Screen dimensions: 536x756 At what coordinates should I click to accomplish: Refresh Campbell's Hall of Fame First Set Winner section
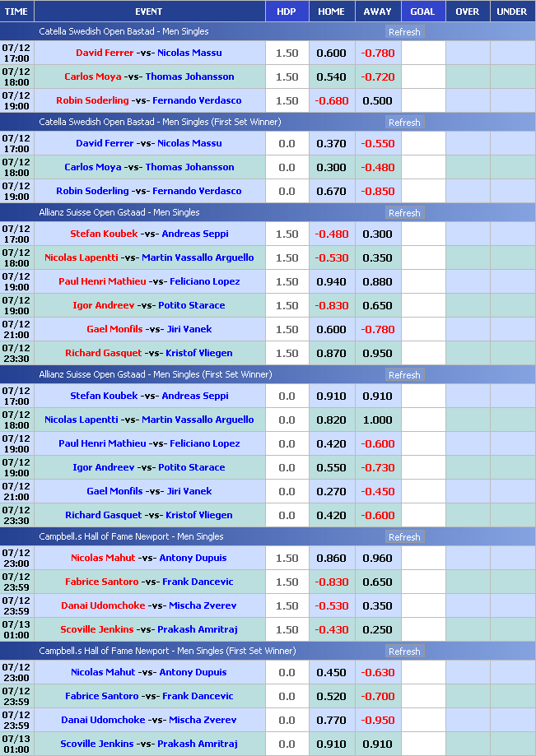(x=403, y=652)
